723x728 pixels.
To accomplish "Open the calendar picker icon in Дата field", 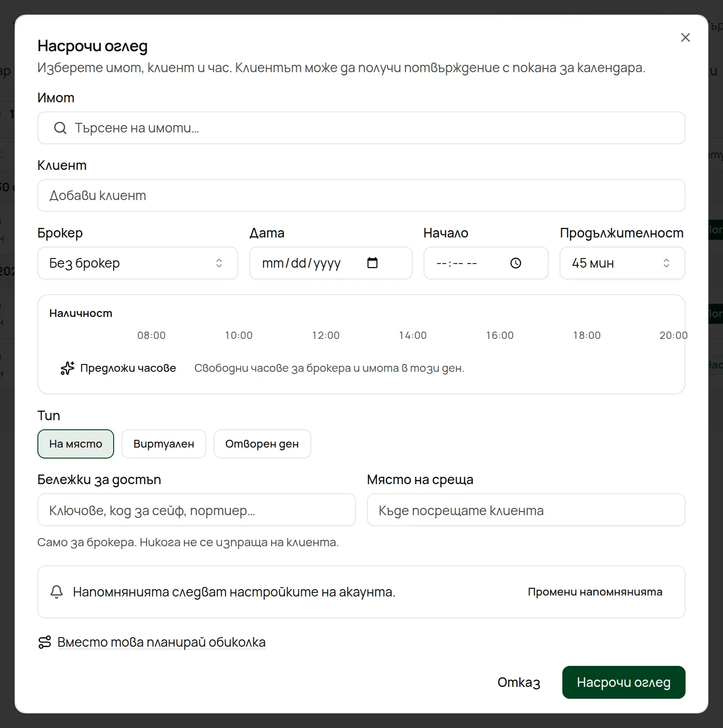I will 372,263.
